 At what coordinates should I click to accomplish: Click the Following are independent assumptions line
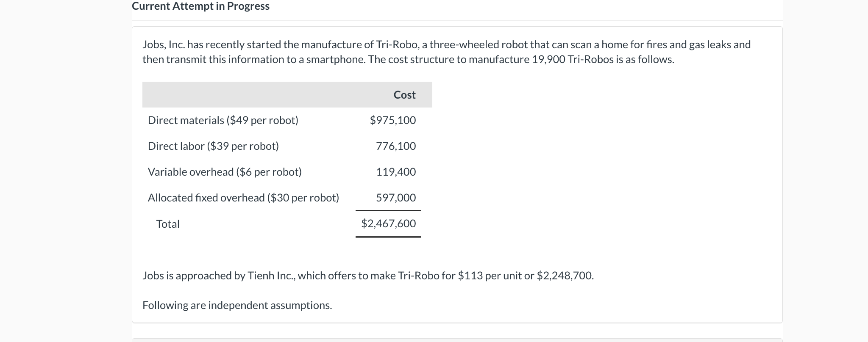[237, 305]
